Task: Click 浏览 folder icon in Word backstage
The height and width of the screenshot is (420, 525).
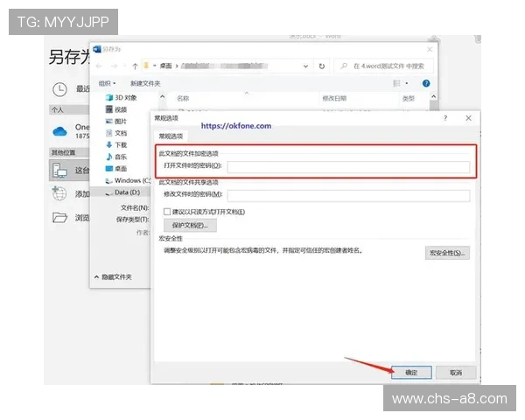Action: (x=59, y=218)
